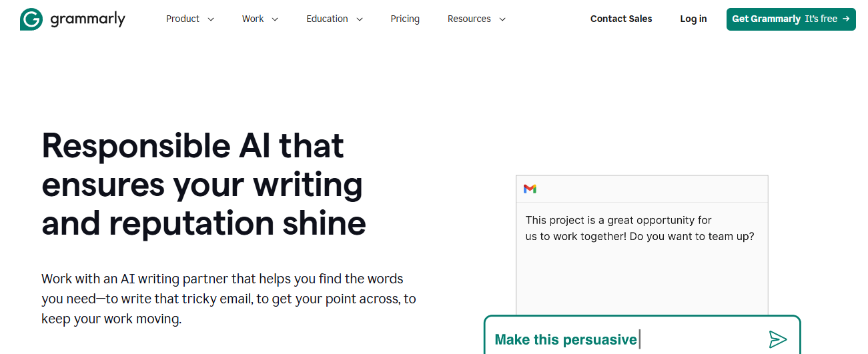Click the Log in link
This screenshot has width=868, height=354.
click(x=693, y=19)
